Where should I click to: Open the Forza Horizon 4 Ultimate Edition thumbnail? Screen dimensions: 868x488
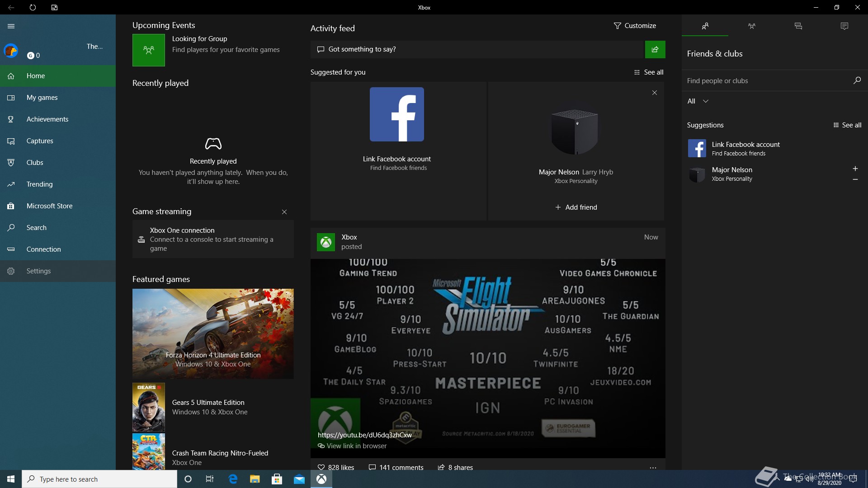pos(213,334)
